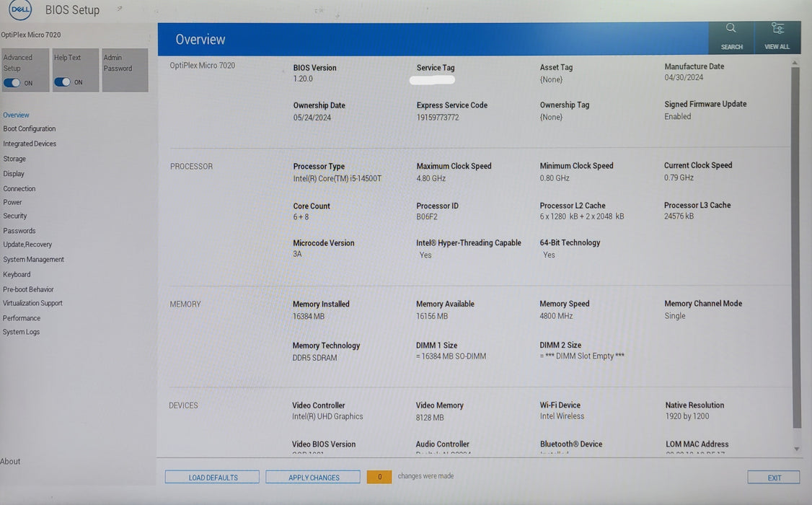
Task: Open System Management section
Action: (34, 259)
